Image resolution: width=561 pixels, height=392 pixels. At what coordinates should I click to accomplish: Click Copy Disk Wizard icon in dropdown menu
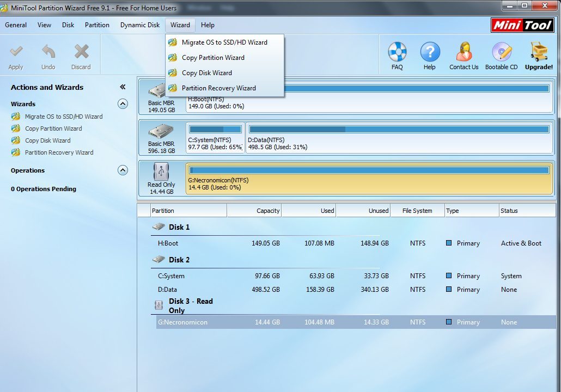tap(173, 73)
